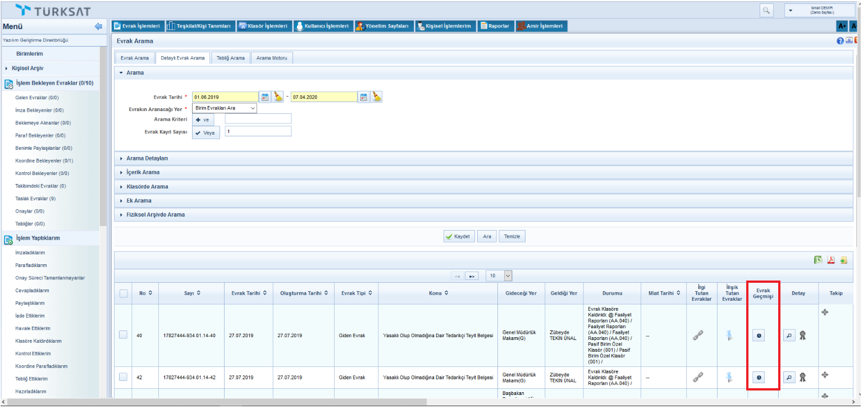This screenshot has width=868, height=409.
Task: Switch to the Tebliğ Arama tab
Action: click(231, 58)
